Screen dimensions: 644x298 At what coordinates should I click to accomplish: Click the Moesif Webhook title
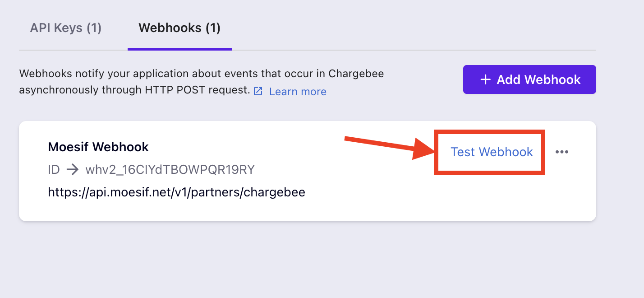98,146
